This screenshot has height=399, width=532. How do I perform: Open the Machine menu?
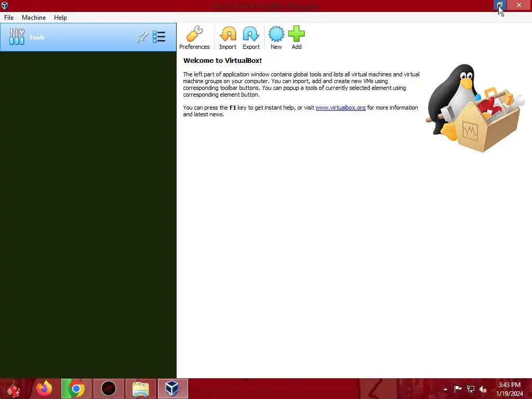point(34,18)
